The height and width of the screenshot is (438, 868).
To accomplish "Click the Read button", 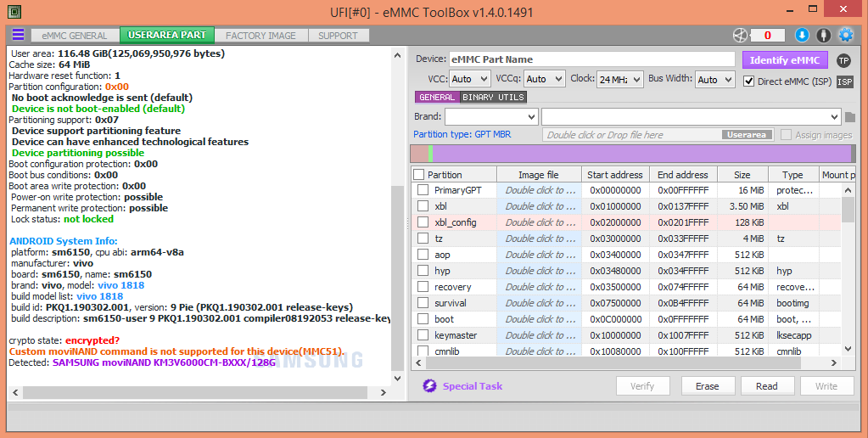I will click(x=767, y=386).
